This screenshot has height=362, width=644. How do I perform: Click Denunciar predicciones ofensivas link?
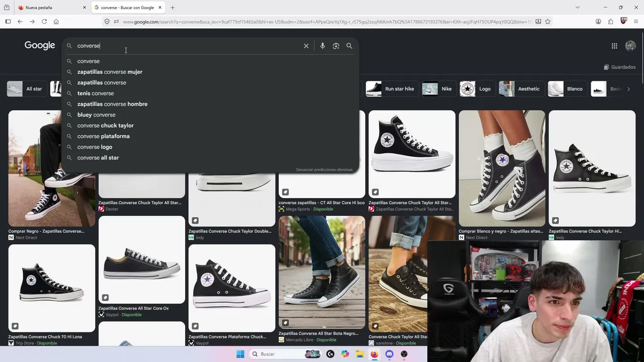point(324,170)
